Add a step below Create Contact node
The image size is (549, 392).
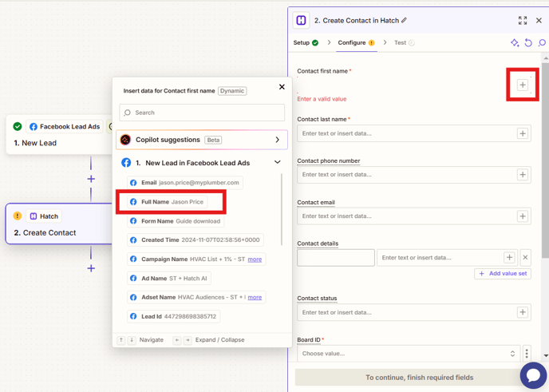click(x=91, y=268)
